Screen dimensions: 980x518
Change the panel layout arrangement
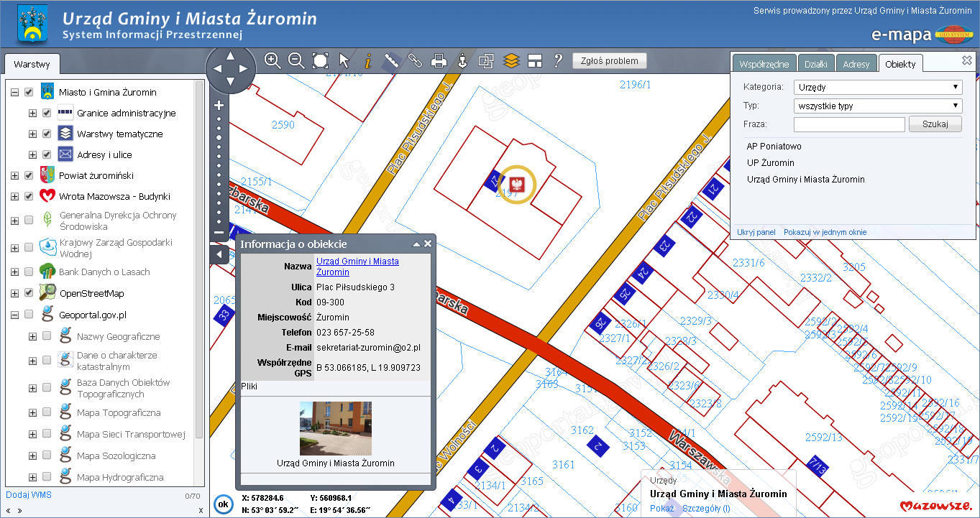(534, 60)
